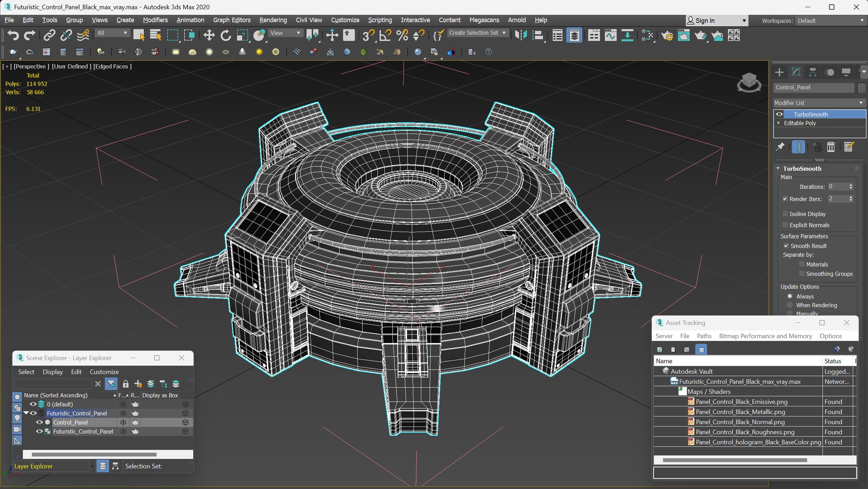868x489 pixels.
Task: Activate the Select Object tool
Action: point(139,35)
